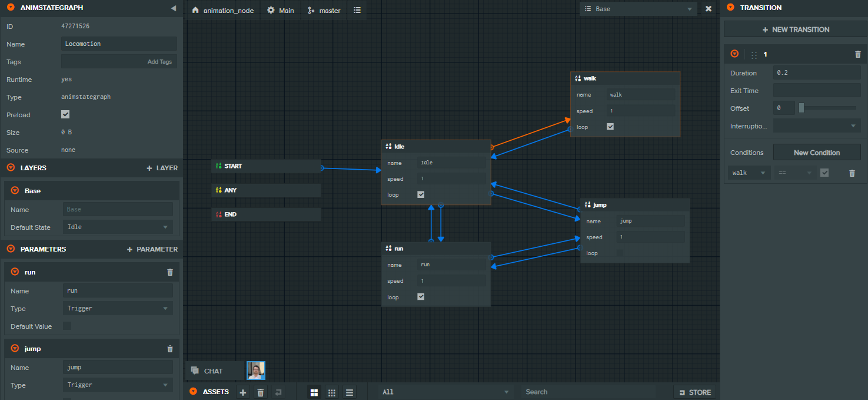The width and height of the screenshot is (868, 400).
Task: Collapse the ANIMSTATEGRAPH panel with the arrow icon
Action: (172, 8)
